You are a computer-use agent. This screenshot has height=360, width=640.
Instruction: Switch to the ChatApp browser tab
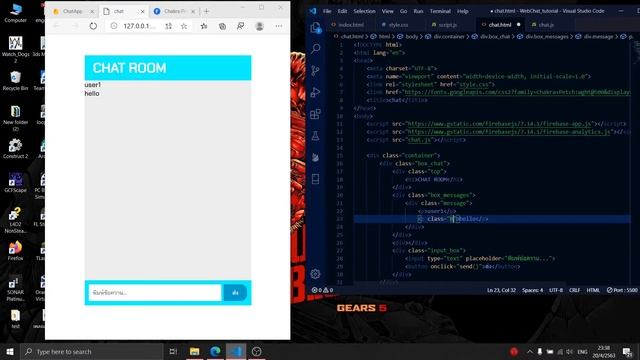click(x=73, y=11)
